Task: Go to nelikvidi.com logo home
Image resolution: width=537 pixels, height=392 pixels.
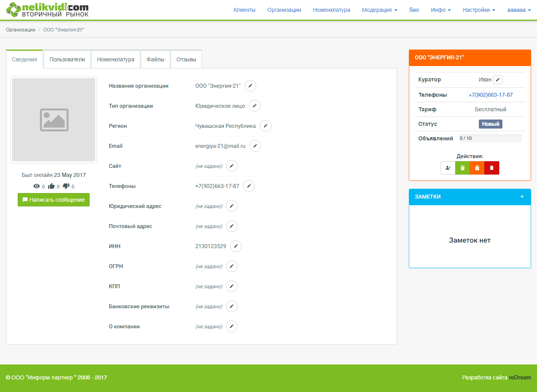Action: 47,10
